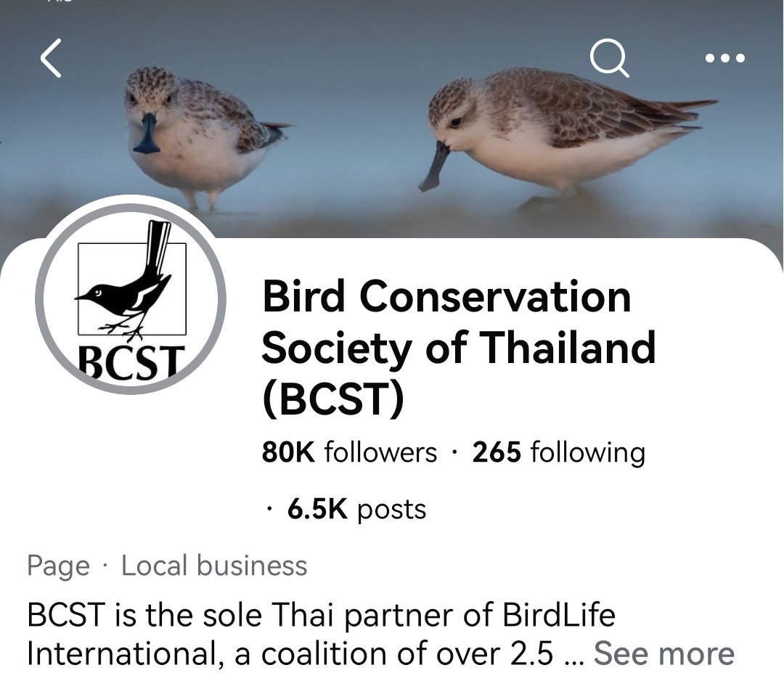784x697 pixels.
Task: Show the 6.5K posts
Action: (356, 509)
